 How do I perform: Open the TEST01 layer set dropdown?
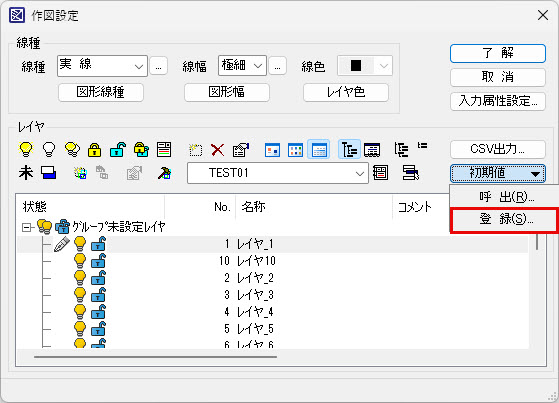tap(278, 173)
